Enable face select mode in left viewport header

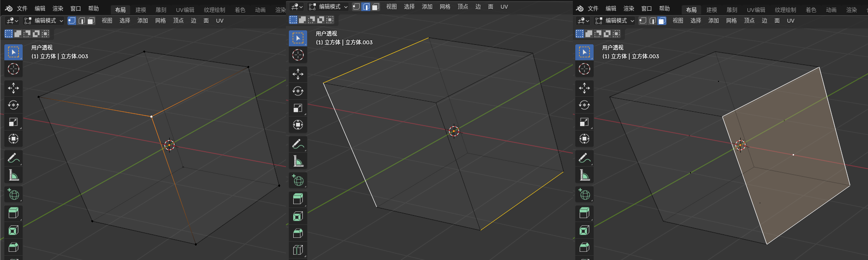pos(91,21)
